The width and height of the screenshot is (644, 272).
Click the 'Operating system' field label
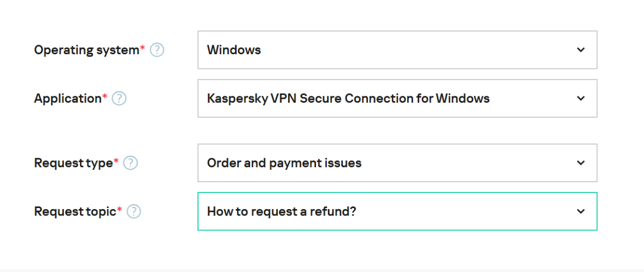point(86,50)
